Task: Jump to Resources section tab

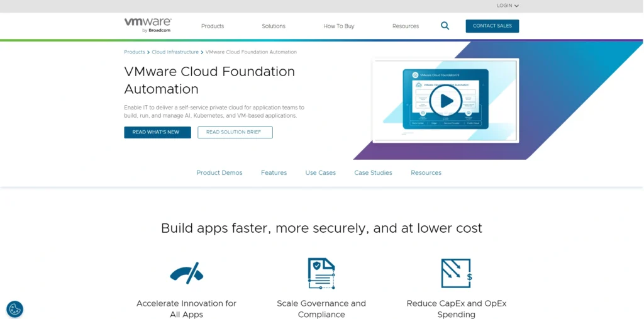Action: [x=426, y=172]
